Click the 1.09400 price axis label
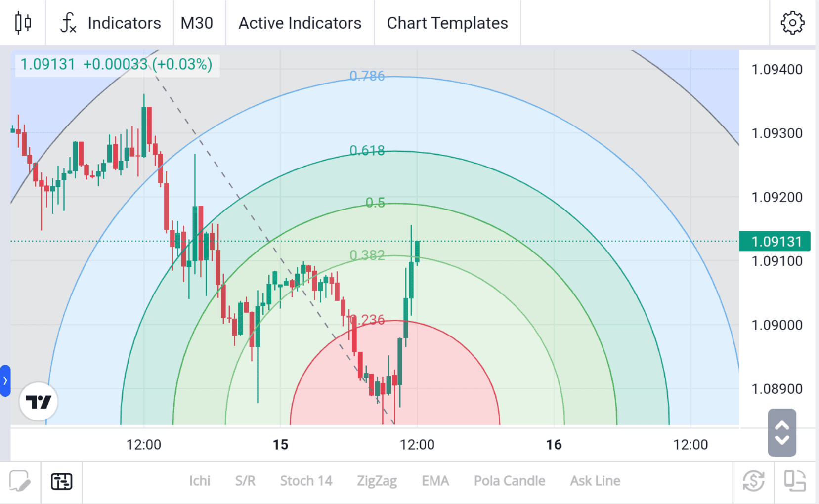The width and height of the screenshot is (819, 504). tap(777, 70)
